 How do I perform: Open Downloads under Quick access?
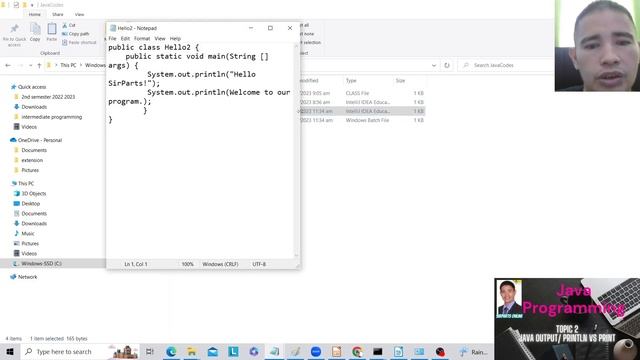[34, 107]
